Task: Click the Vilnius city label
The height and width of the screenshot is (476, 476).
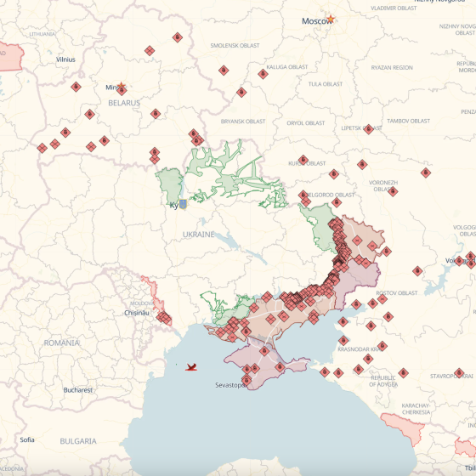Action: click(65, 59)
